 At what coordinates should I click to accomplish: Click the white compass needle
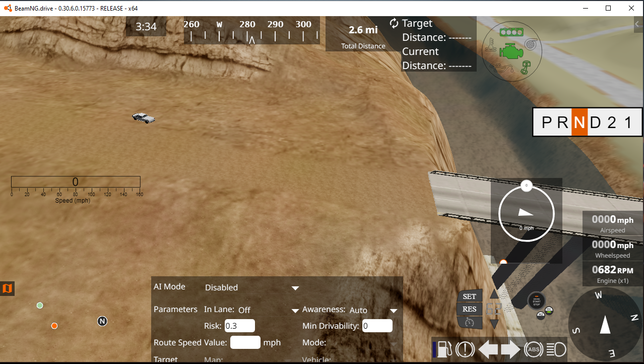coord(605,324)
